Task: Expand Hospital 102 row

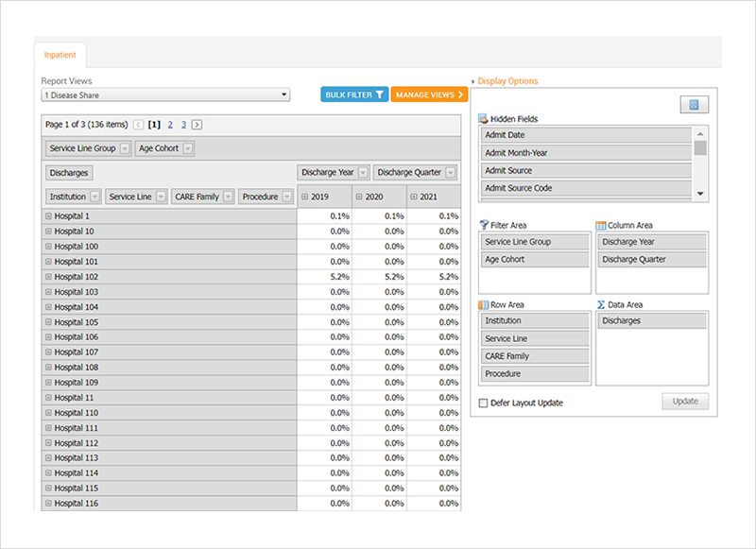Action: (48, 277)
